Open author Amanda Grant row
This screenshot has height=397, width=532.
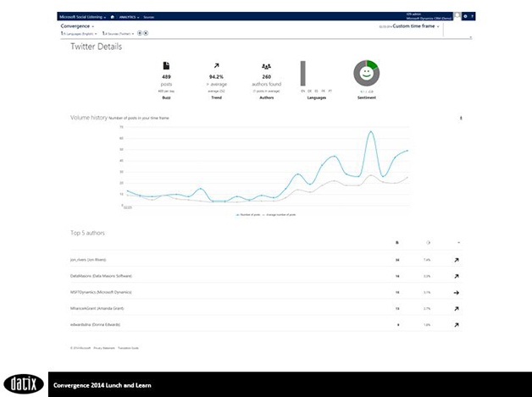point(266,308)
